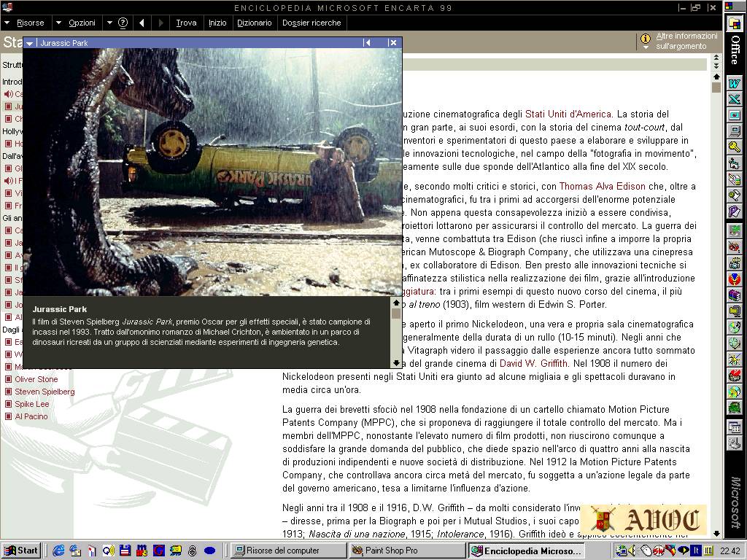Launch Excel from the Office shortcut bar
This screenshot has height=560, width=747.
pyautogui.click(x=734, y=99)
